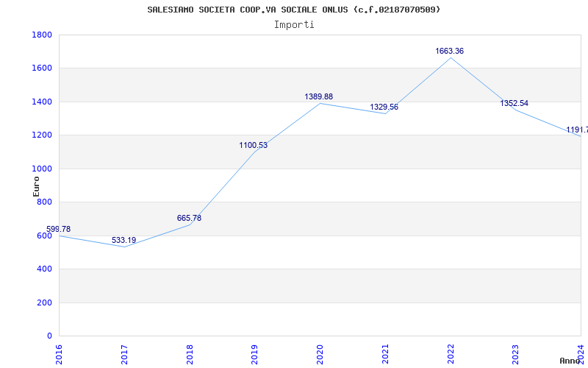588x368 pixels.
Task: Select data label 1329.56
Action: [x=384, y=107]
